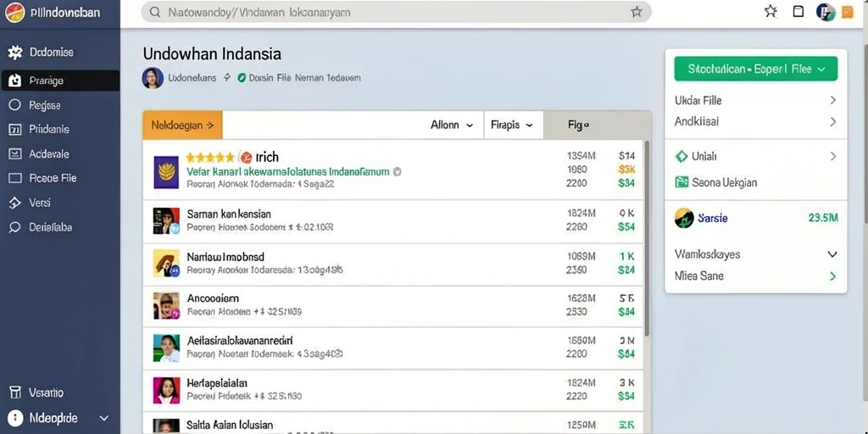This screenshot has width=868, height=434.
Task: Click the green Stochatican Eoper File button
Action: point(755,70)
